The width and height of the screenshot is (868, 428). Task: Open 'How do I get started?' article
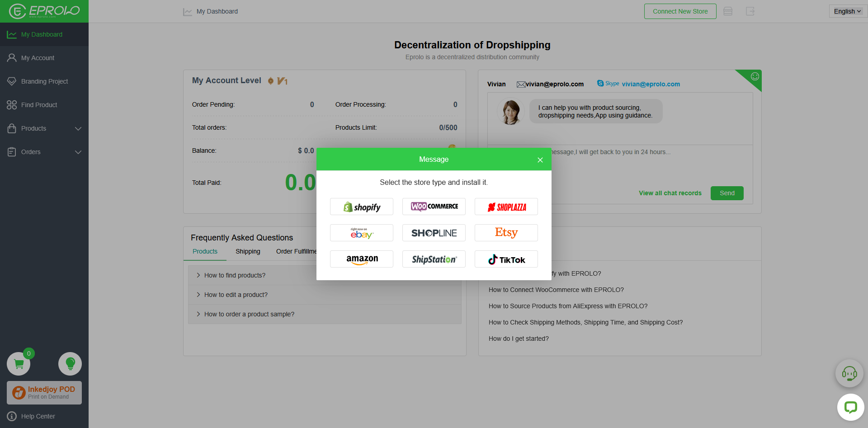[519, 339]
